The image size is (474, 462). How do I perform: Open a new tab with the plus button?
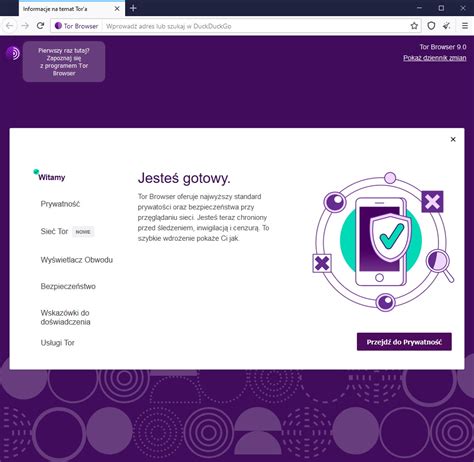[x=133, y=8]
